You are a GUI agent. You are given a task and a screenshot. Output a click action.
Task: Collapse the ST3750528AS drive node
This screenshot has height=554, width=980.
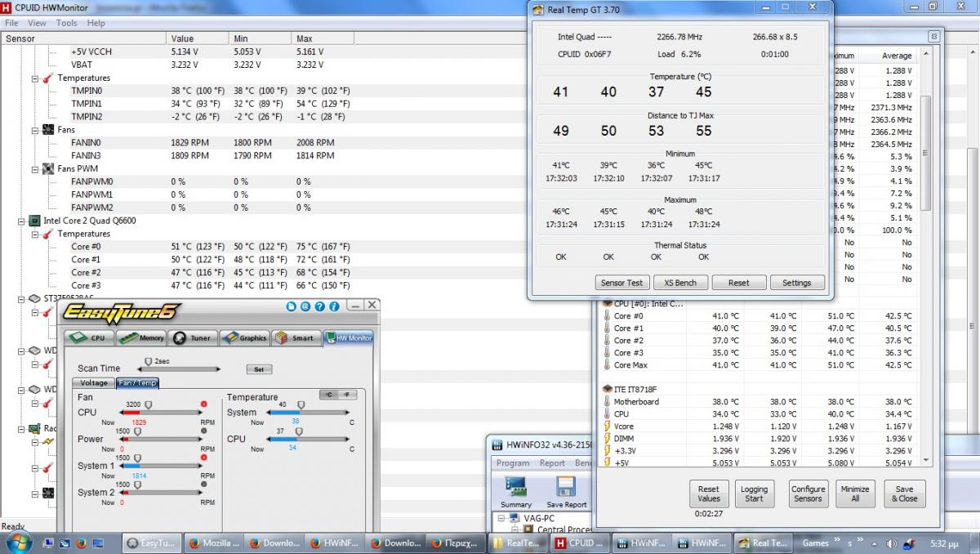pyautogui.click(x=21, y=298)
